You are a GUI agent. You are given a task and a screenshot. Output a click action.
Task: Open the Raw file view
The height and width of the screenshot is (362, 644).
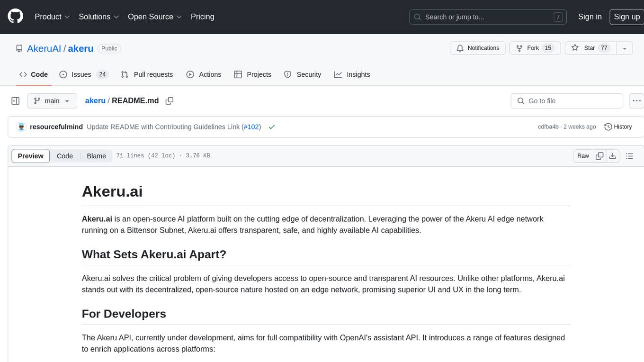[x=583, y=156]
